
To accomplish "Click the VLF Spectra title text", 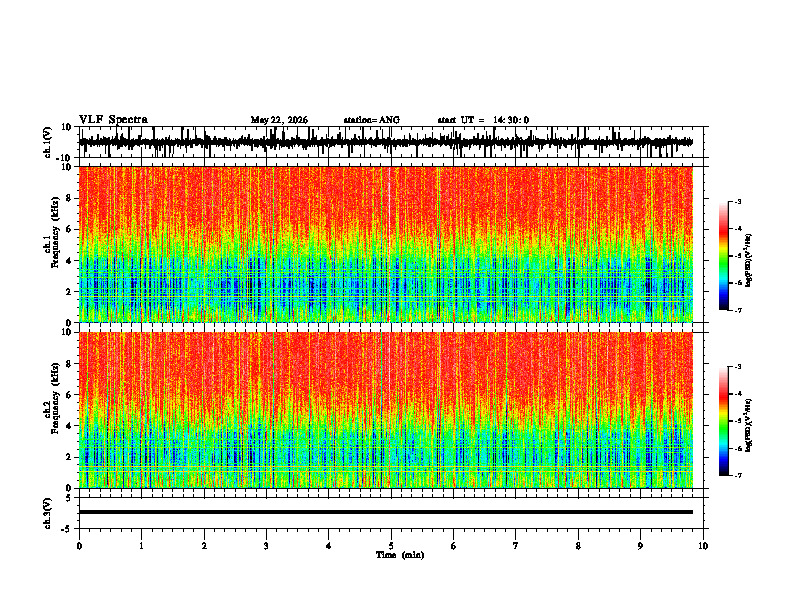I will click(x=113, y=120).
